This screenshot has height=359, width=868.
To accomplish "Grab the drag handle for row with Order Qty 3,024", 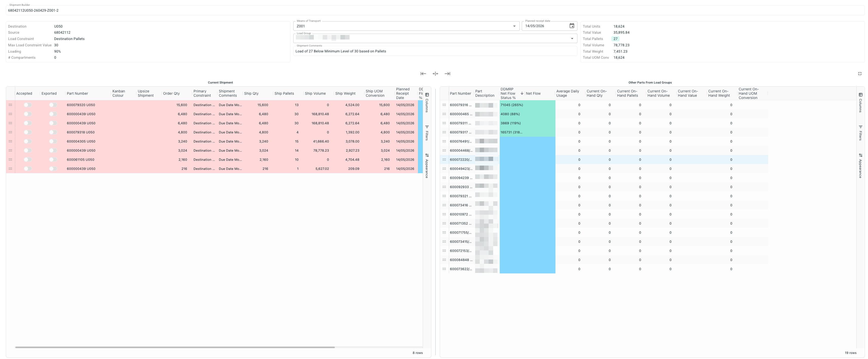I will (x=10, y=151).
